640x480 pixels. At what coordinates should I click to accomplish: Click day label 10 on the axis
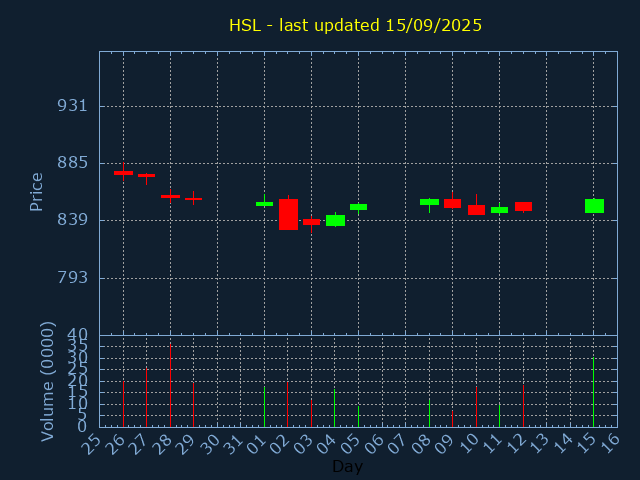point(467,445)
